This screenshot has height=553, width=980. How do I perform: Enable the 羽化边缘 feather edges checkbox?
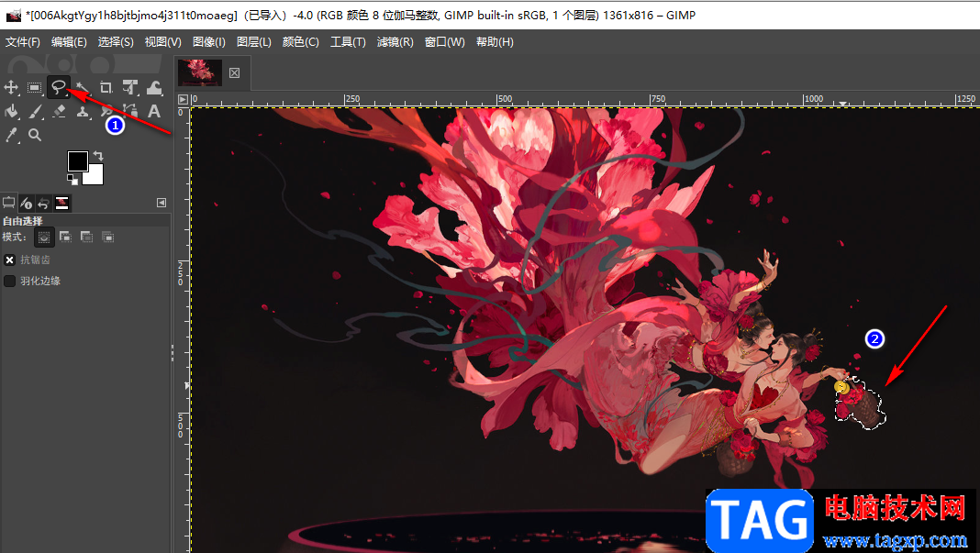9,282
